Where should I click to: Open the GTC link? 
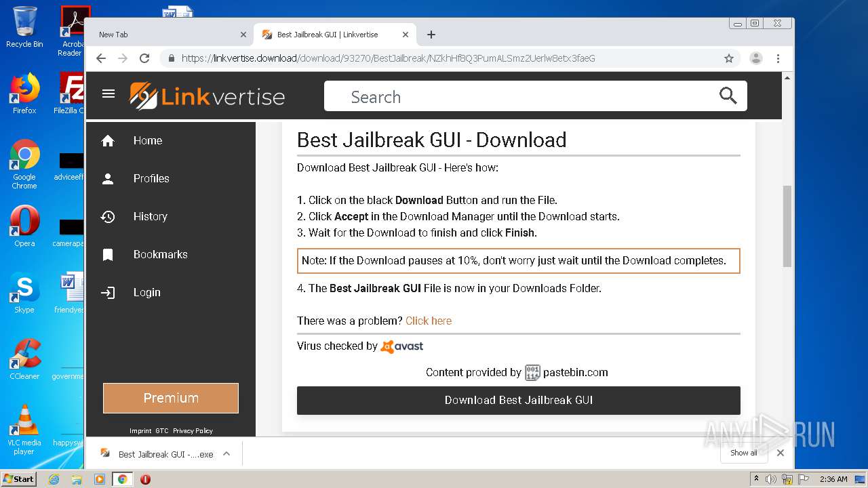coord(161,430)
